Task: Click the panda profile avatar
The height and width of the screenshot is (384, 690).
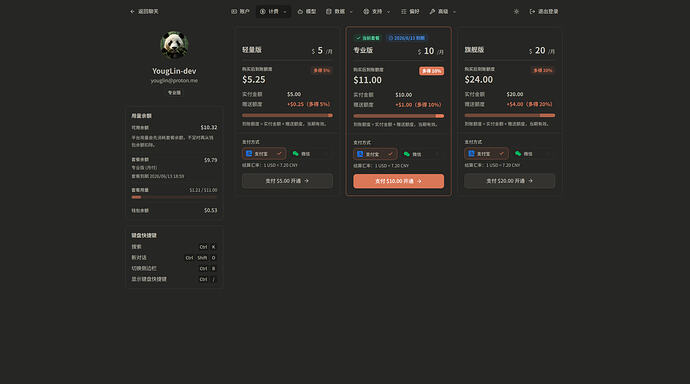Action: 174,45
